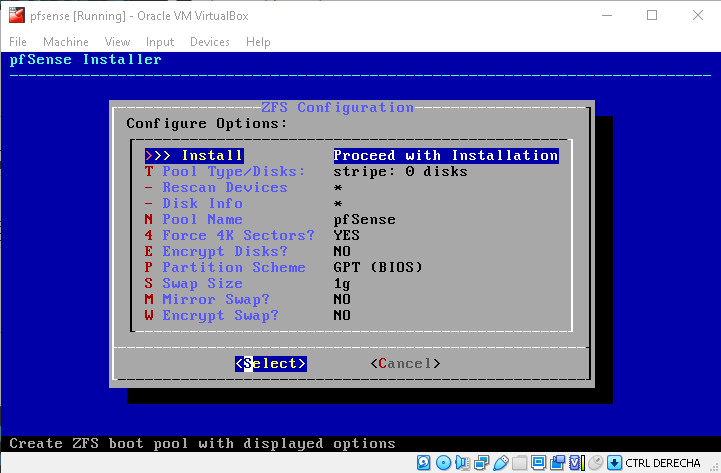Screen dimensions: 721x473
Task: Click the optical drive status icon
Action: click(443, 462)
